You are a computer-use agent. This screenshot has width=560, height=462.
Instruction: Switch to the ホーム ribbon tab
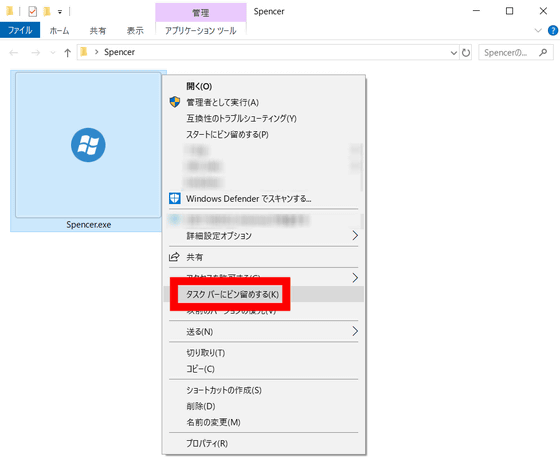(x=59, y=31)
